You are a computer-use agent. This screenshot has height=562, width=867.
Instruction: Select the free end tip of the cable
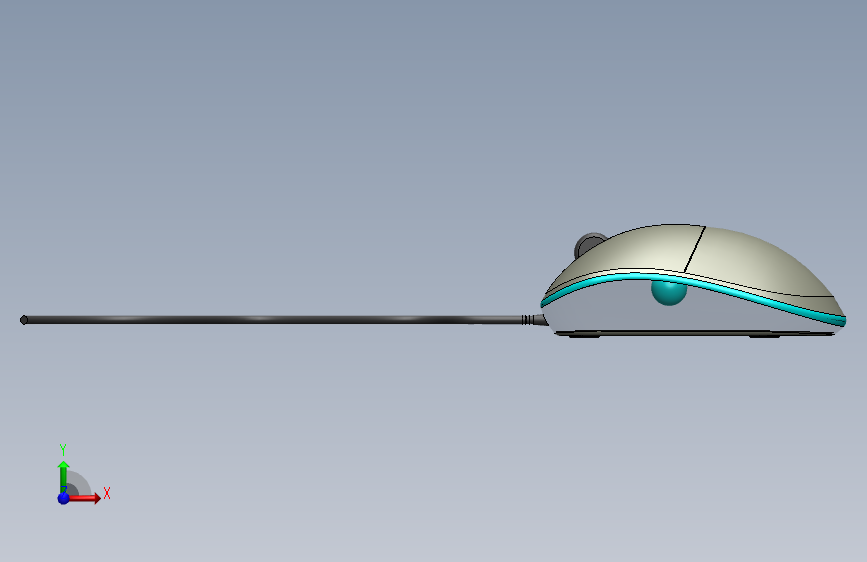pos(24,320)
